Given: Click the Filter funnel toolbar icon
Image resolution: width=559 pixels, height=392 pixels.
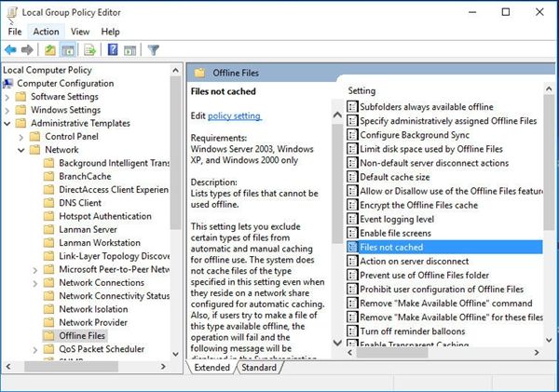Looking at the screenshot, I should point(154,50).
